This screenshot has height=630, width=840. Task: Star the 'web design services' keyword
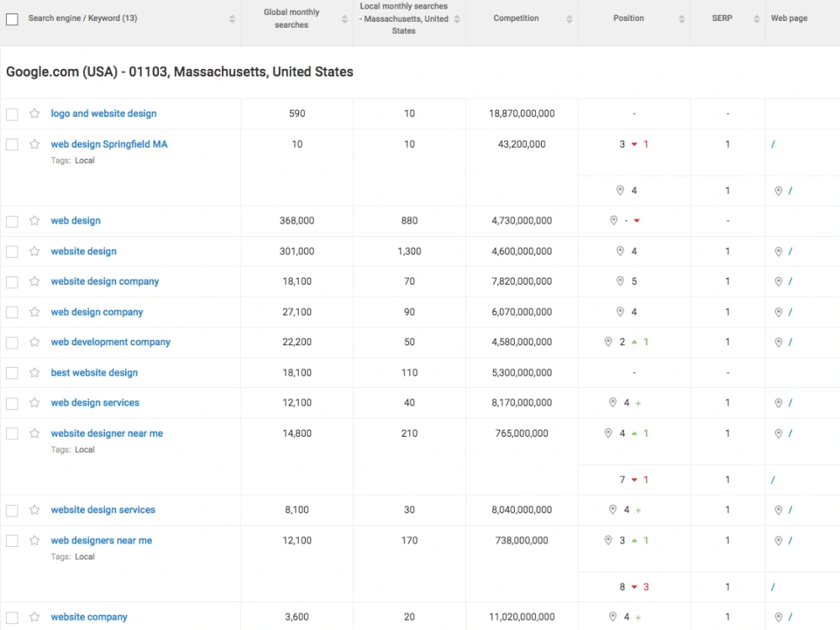34,402
